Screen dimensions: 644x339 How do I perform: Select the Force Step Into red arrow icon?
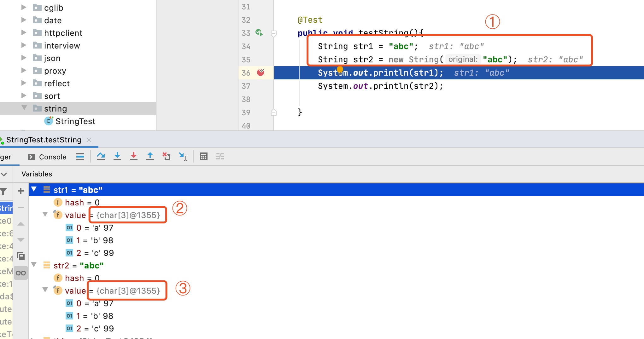pyautogui.click(x=134, y=157)
